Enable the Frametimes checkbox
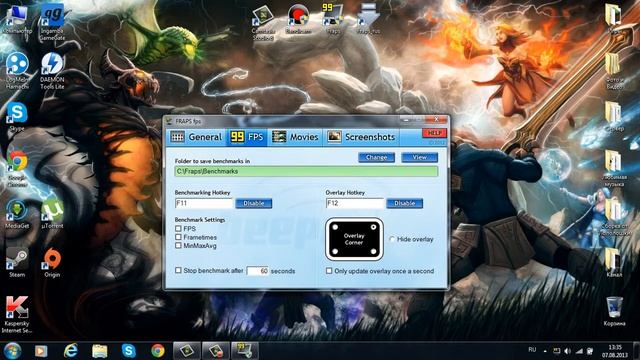 point(178,237)
